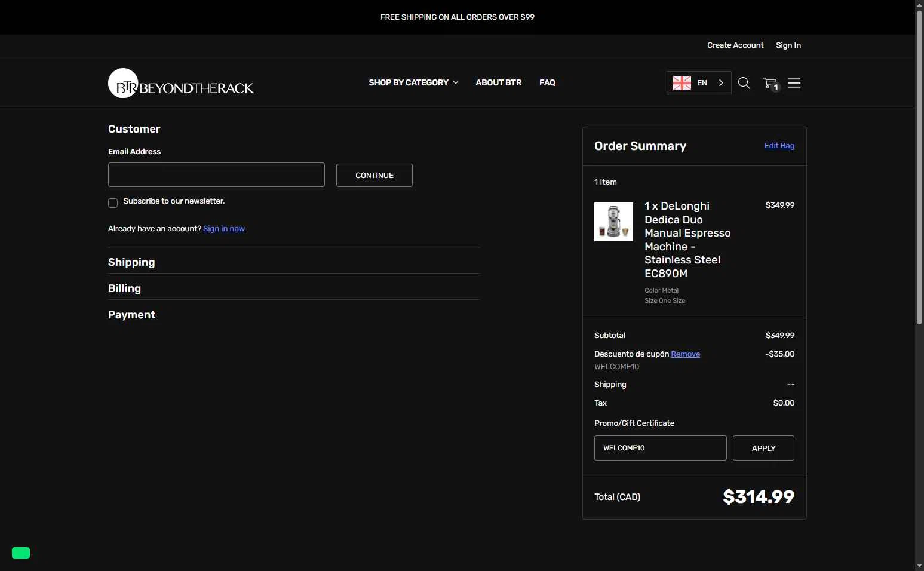This screenshot has height=571, width=924.
Task: Click the page vertical scrollbar thumb
Action: tap(920, 167)
